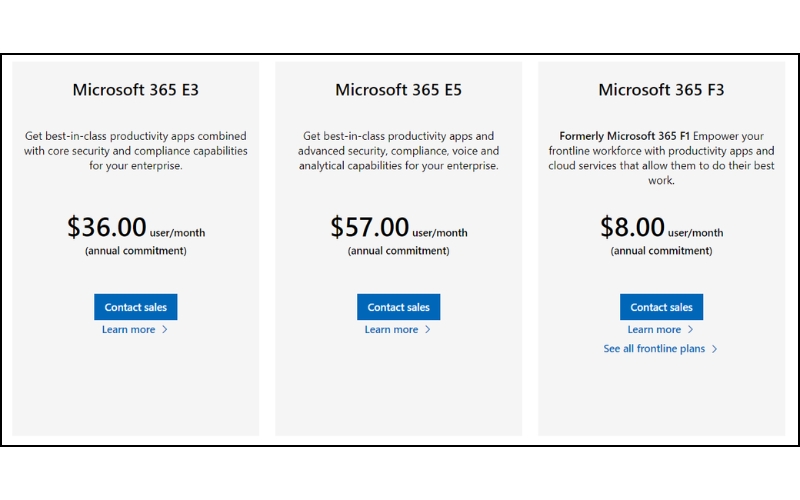Viewport: 800px width, 500px height.
Task: Click the $36.00 user/month price
Action: (136, 227)
